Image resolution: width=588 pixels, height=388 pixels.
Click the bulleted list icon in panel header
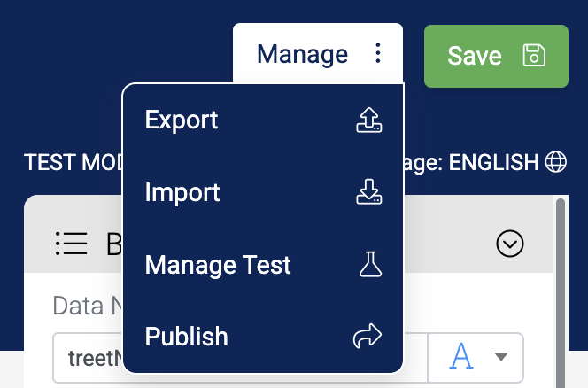point(71,244)
